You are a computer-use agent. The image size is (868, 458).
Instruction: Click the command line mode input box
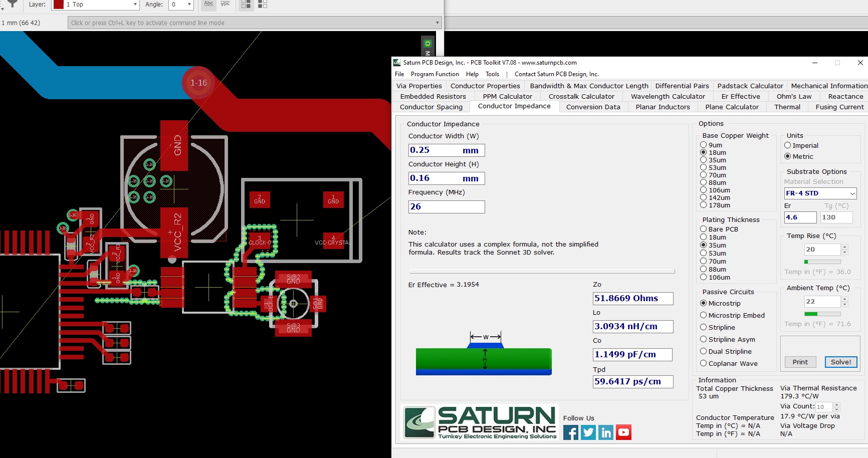click(x=255, y=23)
